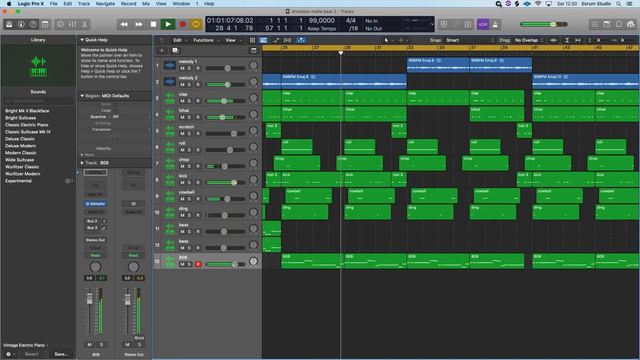Open the Window menu

click(181, 4)
